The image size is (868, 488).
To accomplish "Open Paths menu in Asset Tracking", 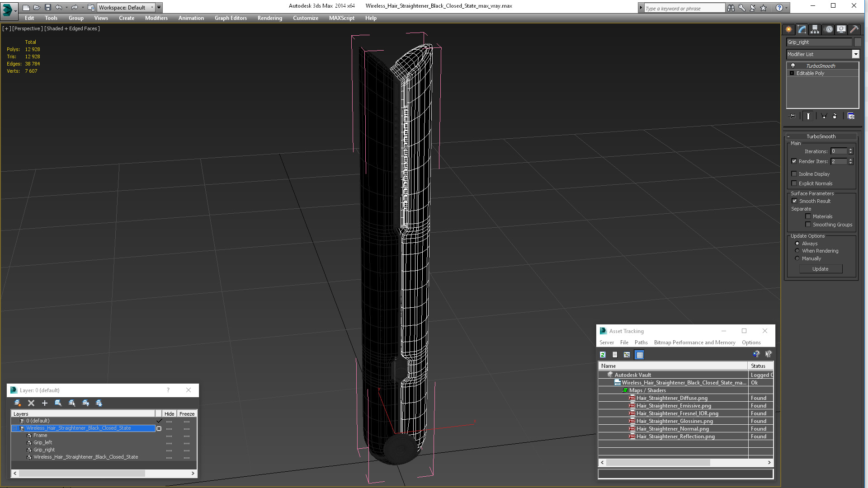I will pos(641,343).
